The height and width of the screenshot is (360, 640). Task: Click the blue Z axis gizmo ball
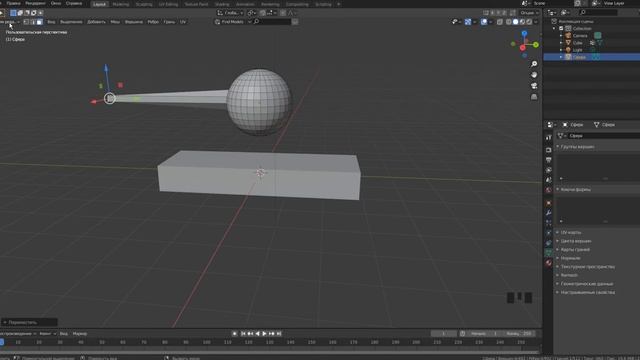[x=524, y=33]
